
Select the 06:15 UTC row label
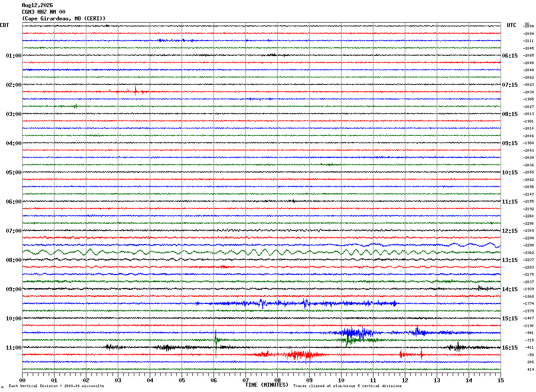click(510, 56)
